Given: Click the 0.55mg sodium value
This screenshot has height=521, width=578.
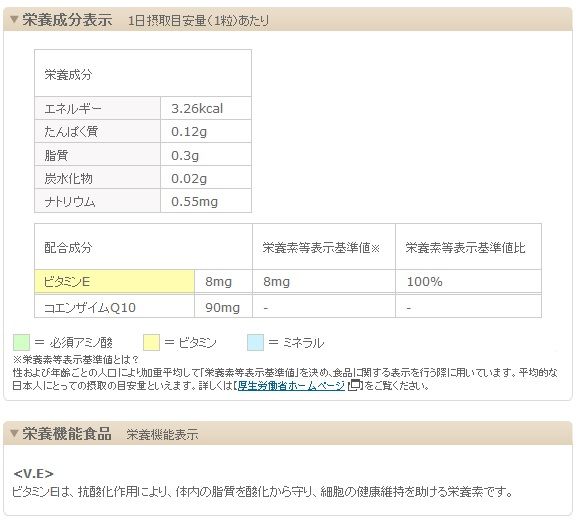Looking at the screenshot, I should pos(194,202).
